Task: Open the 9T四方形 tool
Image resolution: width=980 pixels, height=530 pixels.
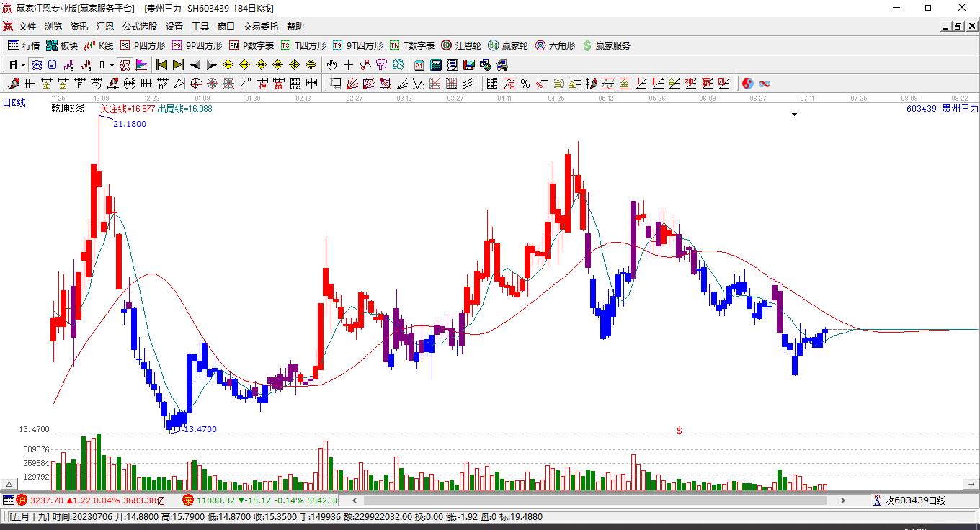Action: coord(357,45)
